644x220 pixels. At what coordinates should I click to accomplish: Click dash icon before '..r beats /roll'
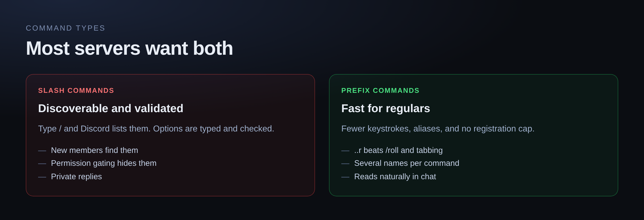tap(345, 151)
